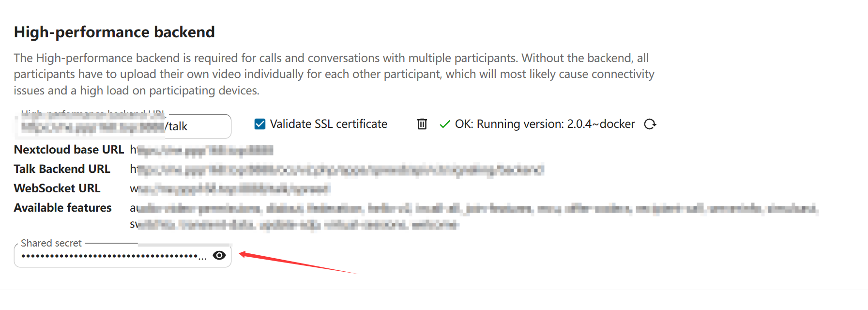The height and width of the screenshot is (310, 868).
Task: Click the "OK: Running version: 2.0.4~docker" status text
Action: click(x=545, y=124)
